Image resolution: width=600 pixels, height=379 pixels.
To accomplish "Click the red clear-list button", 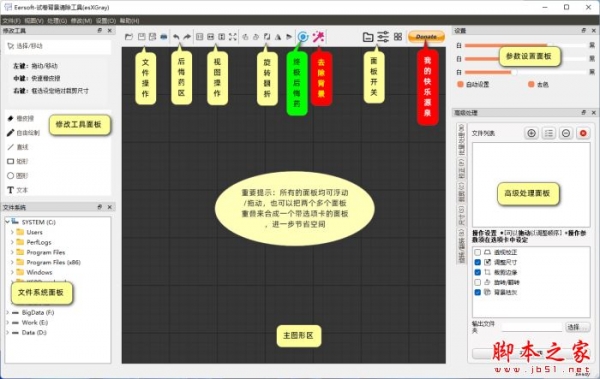I will coord(583,133).
